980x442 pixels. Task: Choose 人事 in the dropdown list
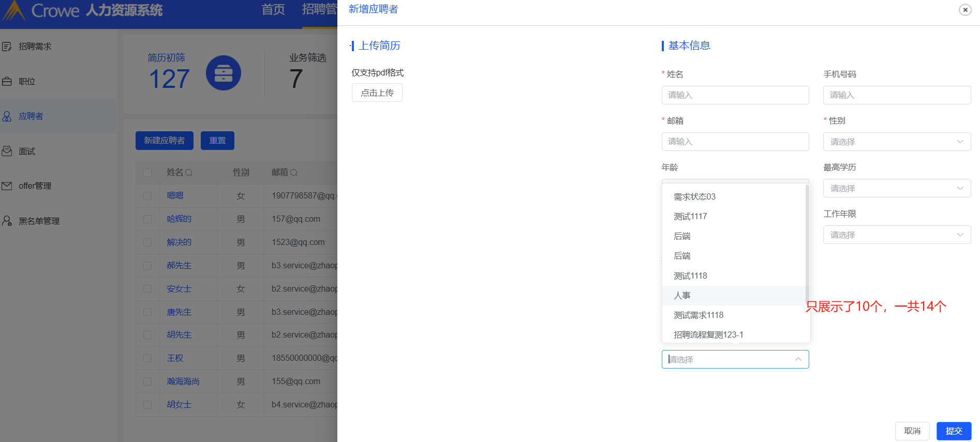(734, 296)
